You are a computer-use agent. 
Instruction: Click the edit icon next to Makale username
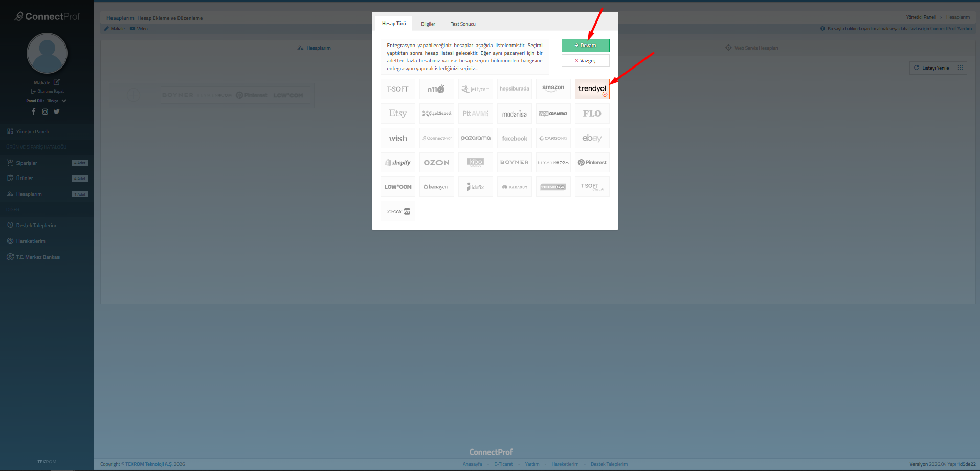coord(57,82)
